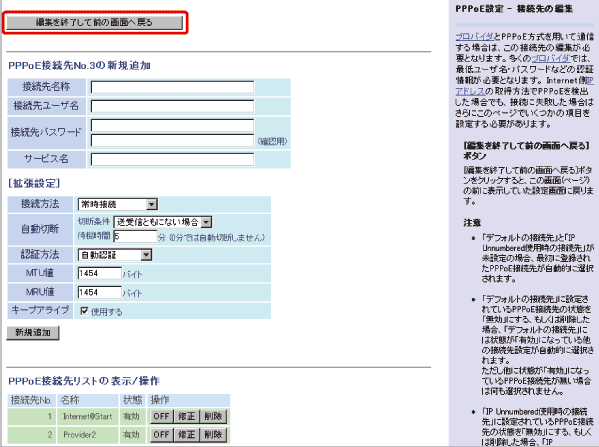Expand the 認証方法 dropdown
599x447 pixels.
(x=115, y=255)
